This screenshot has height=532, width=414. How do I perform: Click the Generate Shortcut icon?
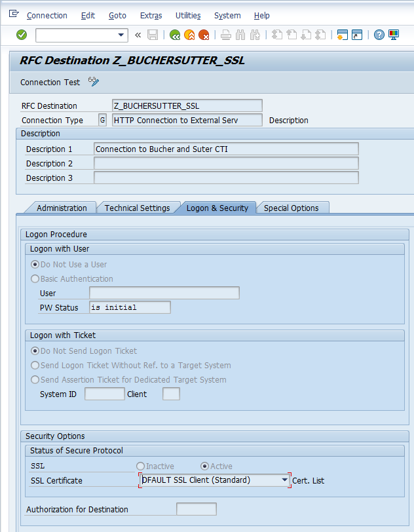pos(357,35)
